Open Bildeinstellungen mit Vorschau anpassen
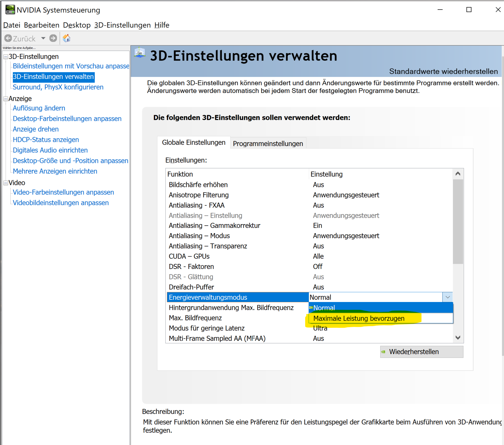 (x=71, y=66)
